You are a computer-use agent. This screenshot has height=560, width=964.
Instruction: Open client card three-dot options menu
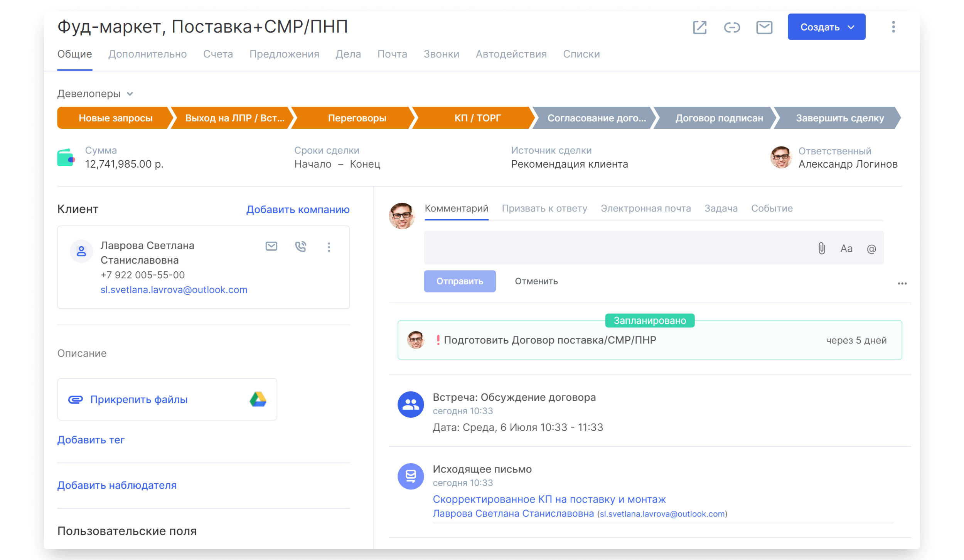pos(329,247)
